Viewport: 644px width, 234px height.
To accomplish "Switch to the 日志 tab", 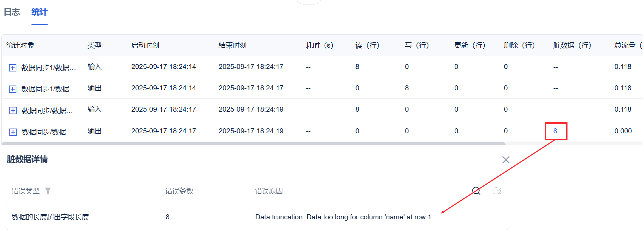I will (x=12, y=12).
